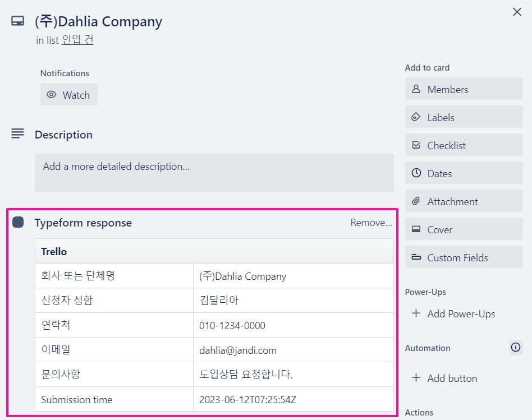
Task: Click the Description lines icon
Action: 17,133
